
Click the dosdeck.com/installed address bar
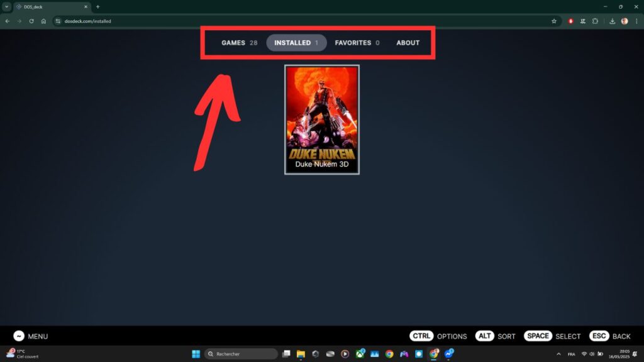pos(306,21)
